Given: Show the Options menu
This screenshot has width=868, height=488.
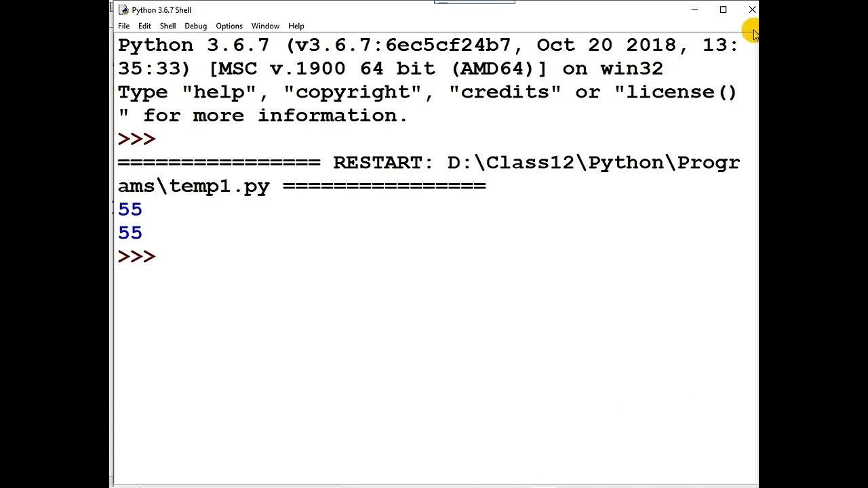Looking at the screenshot, I should click(229, 26).
